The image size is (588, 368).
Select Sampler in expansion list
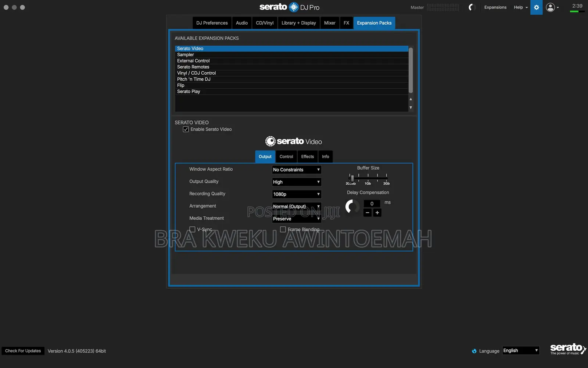coord(291,55)
